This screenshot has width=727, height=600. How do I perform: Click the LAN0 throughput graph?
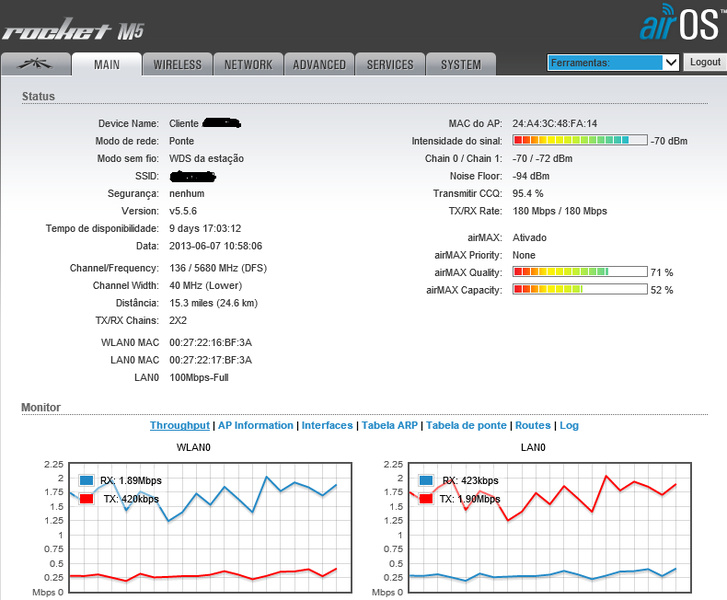pyautogui.click(x=549, y=527)
